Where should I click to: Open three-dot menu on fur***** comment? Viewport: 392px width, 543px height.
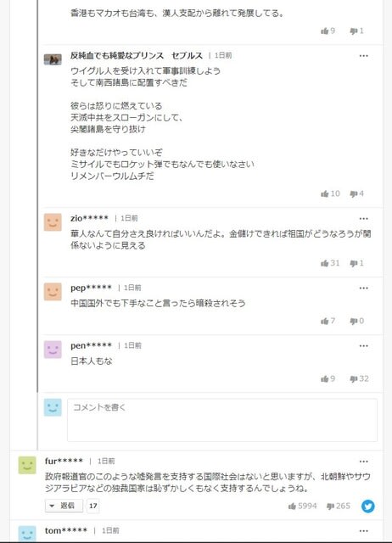coord(364,462)
